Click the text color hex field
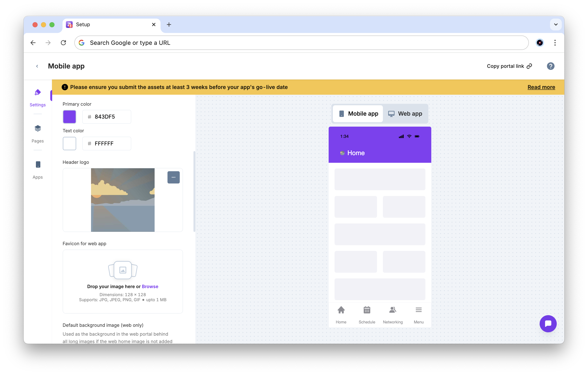This screenshot has width=588, height=375. [x=110, y=144]
